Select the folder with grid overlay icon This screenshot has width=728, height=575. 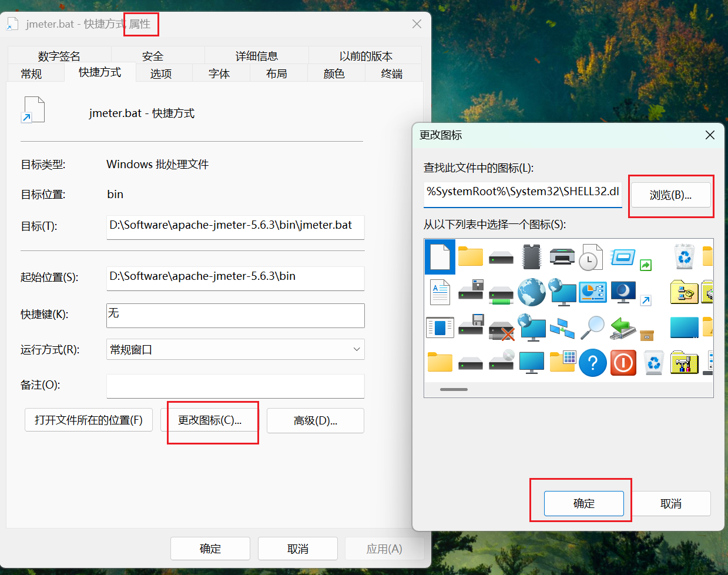click(x=562, y=362)
